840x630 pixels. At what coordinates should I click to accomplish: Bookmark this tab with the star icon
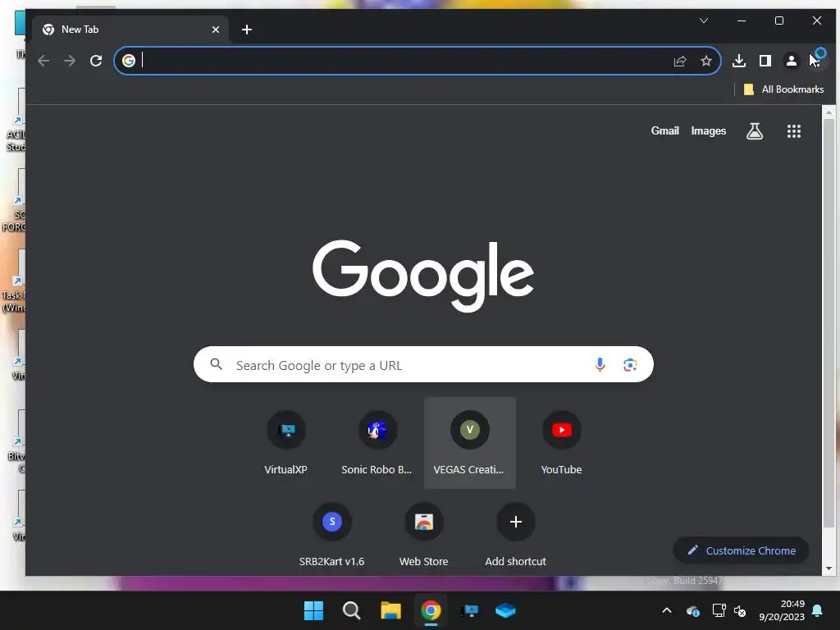pyautogui.click(x=706, y=61)
